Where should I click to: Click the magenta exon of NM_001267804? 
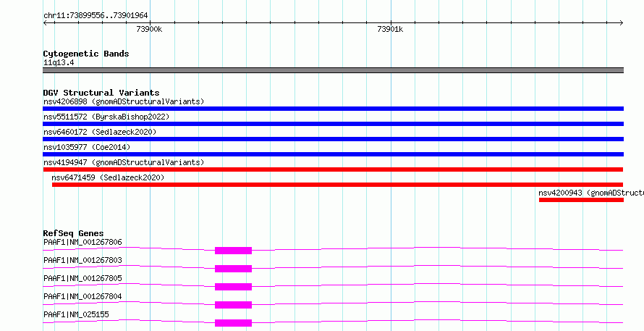(x=233, y=305)
